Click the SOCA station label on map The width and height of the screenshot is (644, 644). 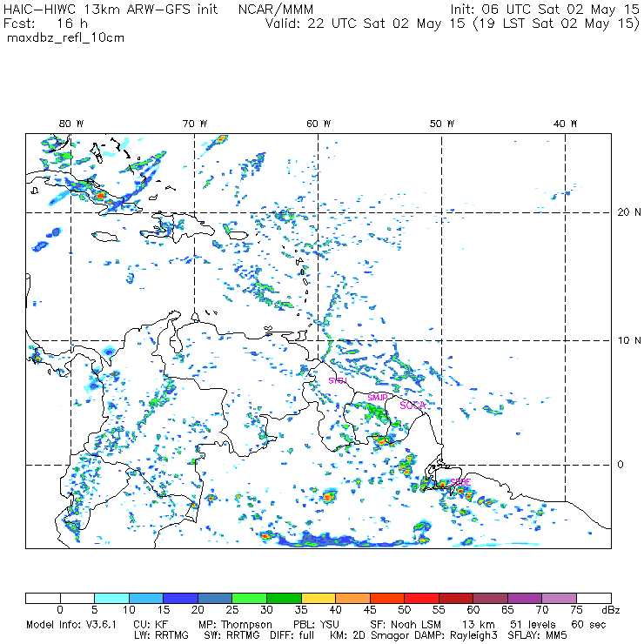click(413, 406)
